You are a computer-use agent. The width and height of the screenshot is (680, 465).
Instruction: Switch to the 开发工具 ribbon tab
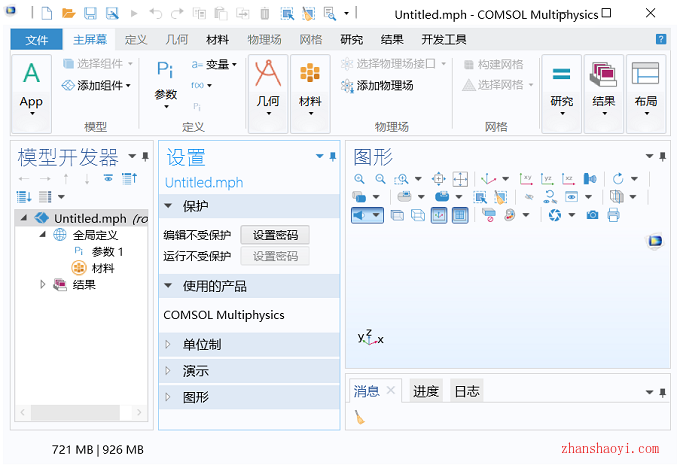pos(444,40)
